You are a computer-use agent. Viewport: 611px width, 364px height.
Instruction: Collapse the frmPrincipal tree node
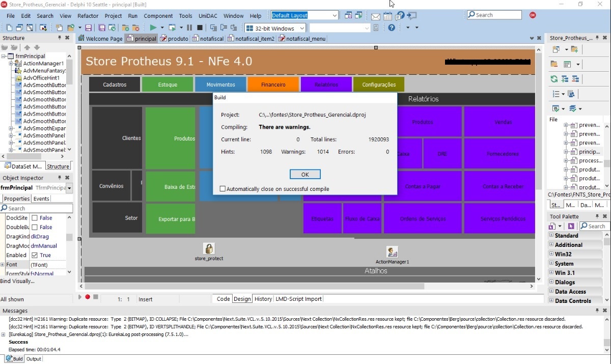(4, 56)
